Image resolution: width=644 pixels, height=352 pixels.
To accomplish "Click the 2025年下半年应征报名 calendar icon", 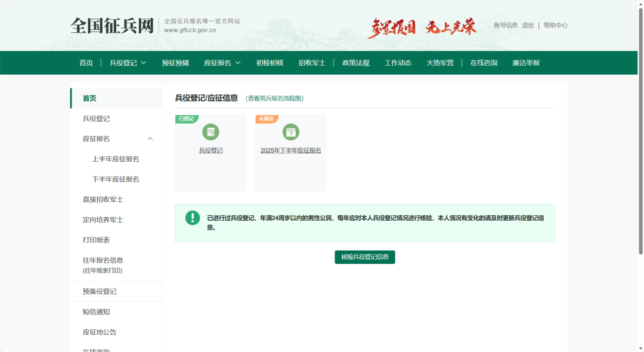I will pyautogui.click(x=291, y=132).
